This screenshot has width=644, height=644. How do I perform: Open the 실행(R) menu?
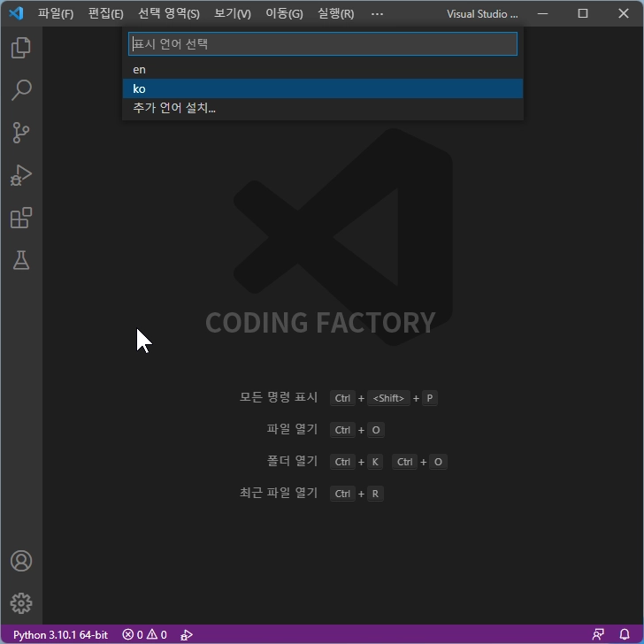coord(336,13)
